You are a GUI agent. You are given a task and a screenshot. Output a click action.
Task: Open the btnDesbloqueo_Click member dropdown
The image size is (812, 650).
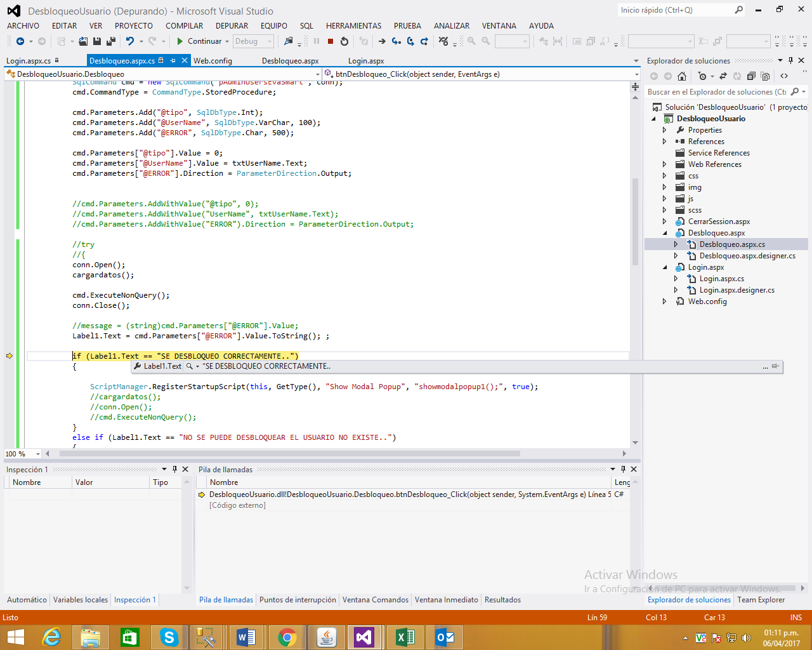[636, 74]
